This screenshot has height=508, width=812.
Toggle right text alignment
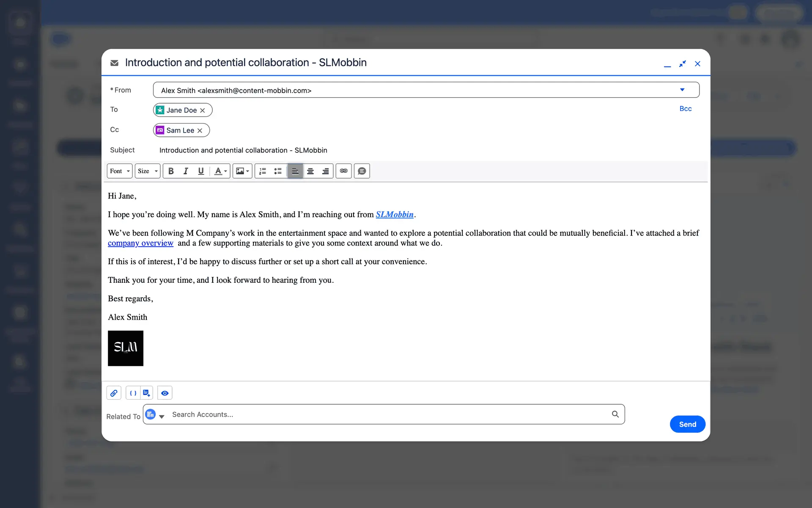coord(326,171)
